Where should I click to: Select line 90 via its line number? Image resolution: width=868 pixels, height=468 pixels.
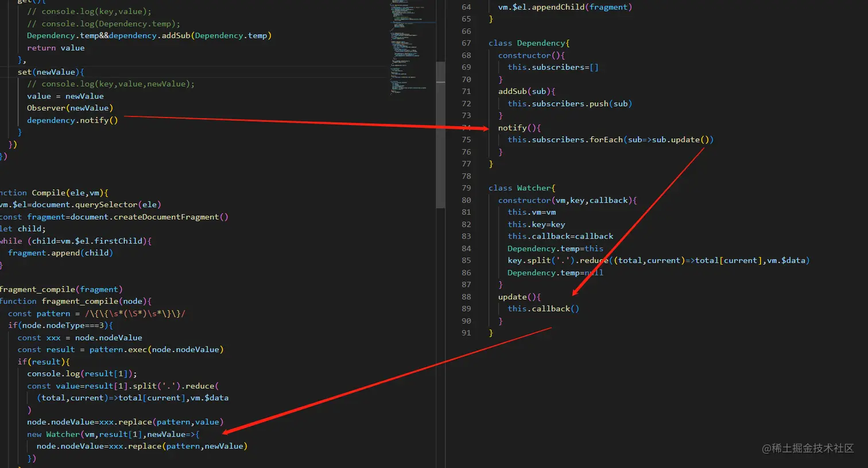pyautogui.click(x=466, y=321)
